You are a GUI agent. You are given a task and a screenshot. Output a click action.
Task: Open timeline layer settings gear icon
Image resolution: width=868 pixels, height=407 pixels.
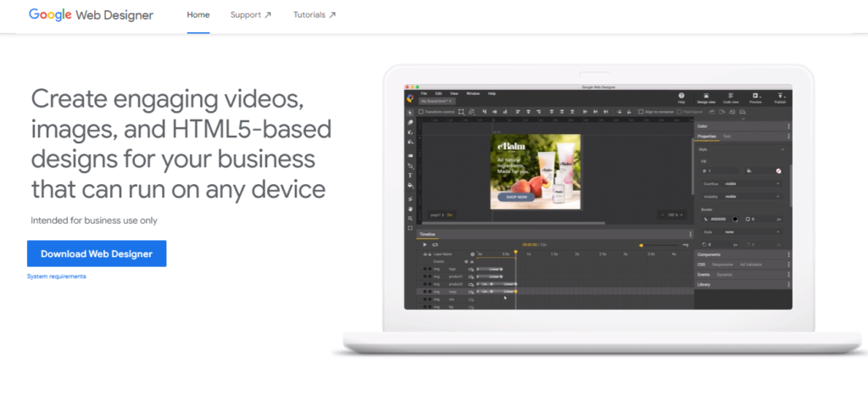point(472,254)
